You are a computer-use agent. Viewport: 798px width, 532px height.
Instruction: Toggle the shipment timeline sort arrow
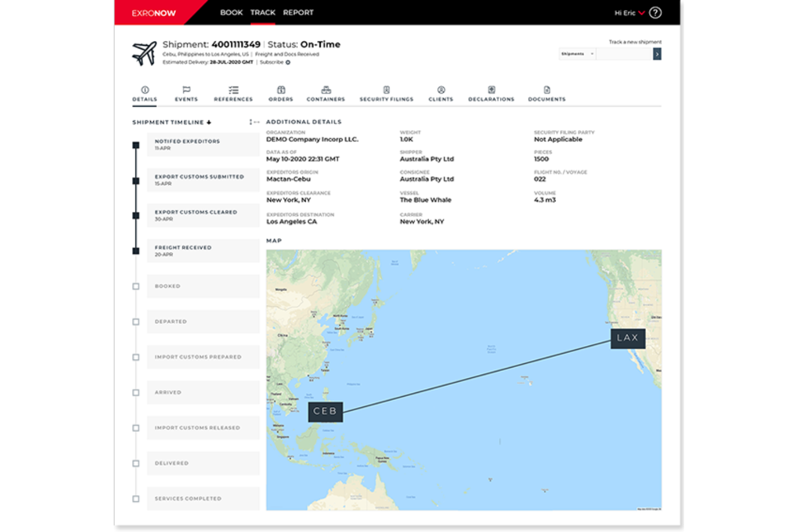pyautogui.click(x=209, y=122)
